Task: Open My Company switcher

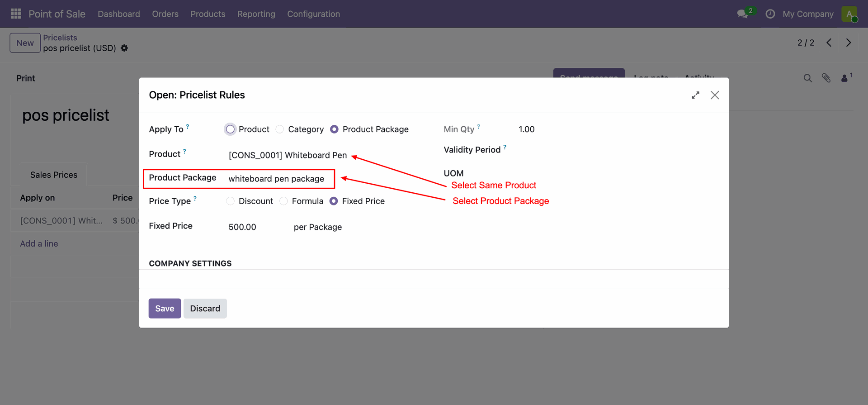Action: [x=808, y=14]
